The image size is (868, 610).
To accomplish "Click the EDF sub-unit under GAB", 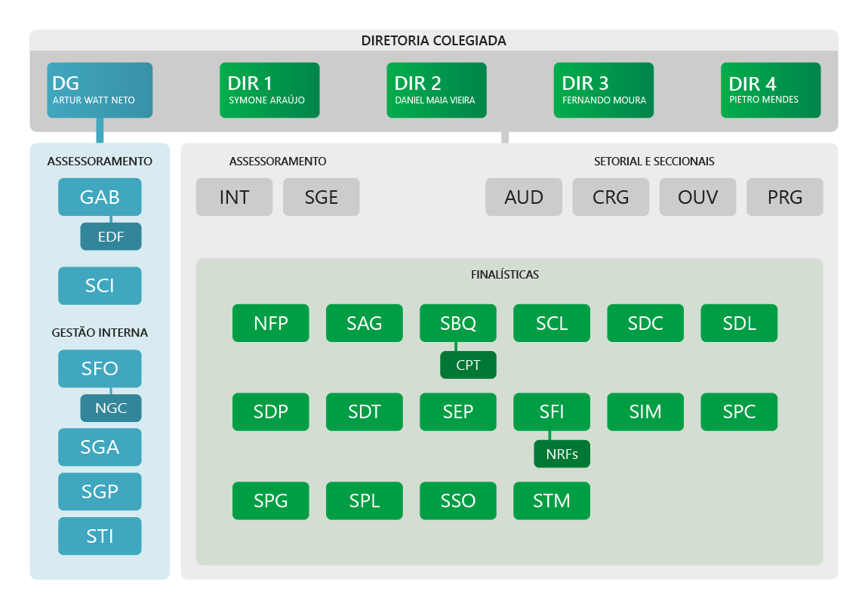I will (x=111, y=237).
